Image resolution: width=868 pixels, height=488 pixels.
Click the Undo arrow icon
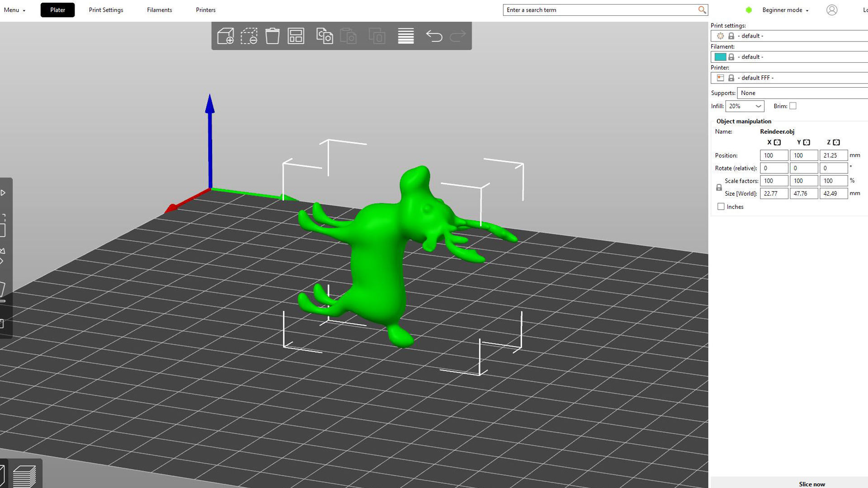pyautogui.click(x=434, y=36)
